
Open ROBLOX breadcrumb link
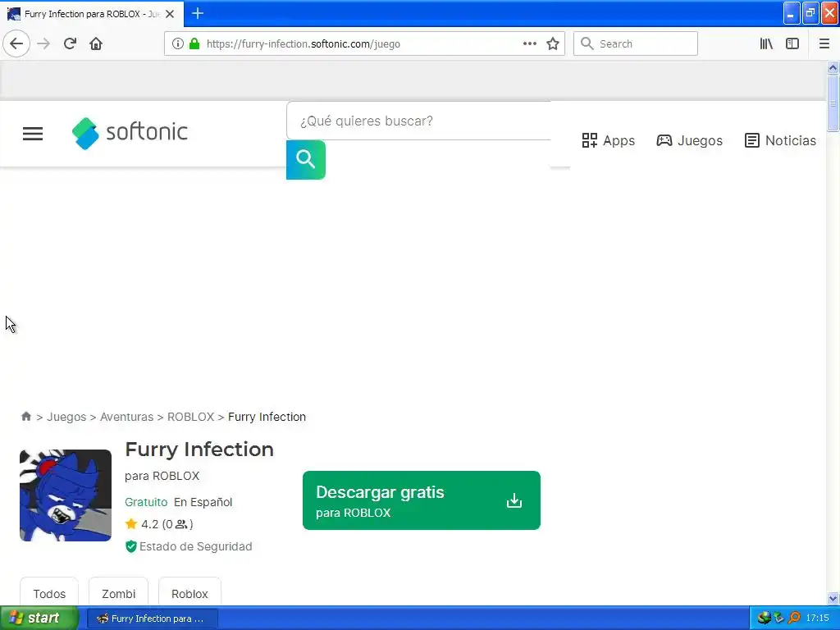[x=190, y=417]
